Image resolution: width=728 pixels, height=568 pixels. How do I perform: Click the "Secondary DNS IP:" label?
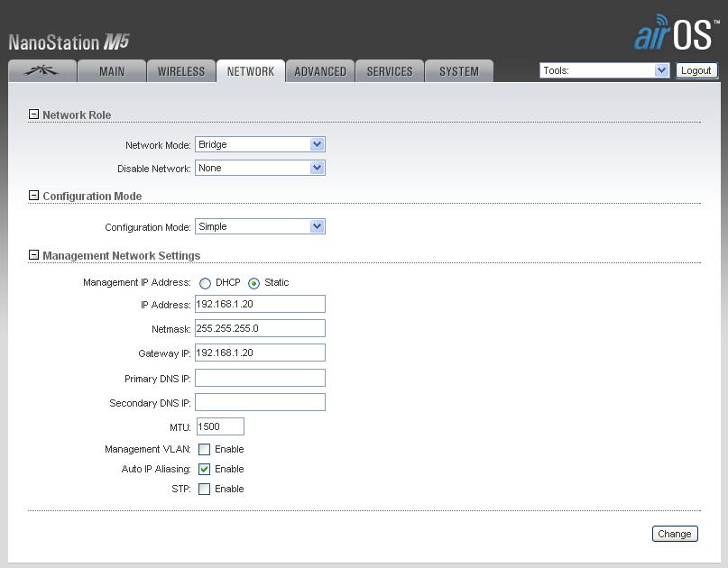150,403
